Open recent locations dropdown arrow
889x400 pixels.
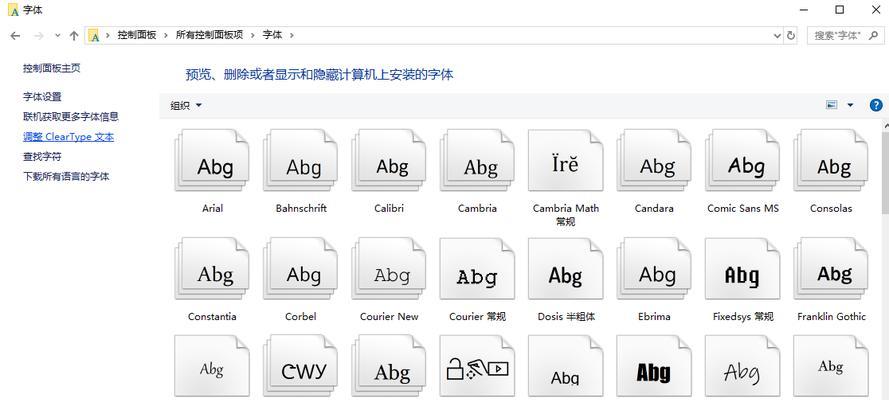pyautogui.click(x=57, y=35)
